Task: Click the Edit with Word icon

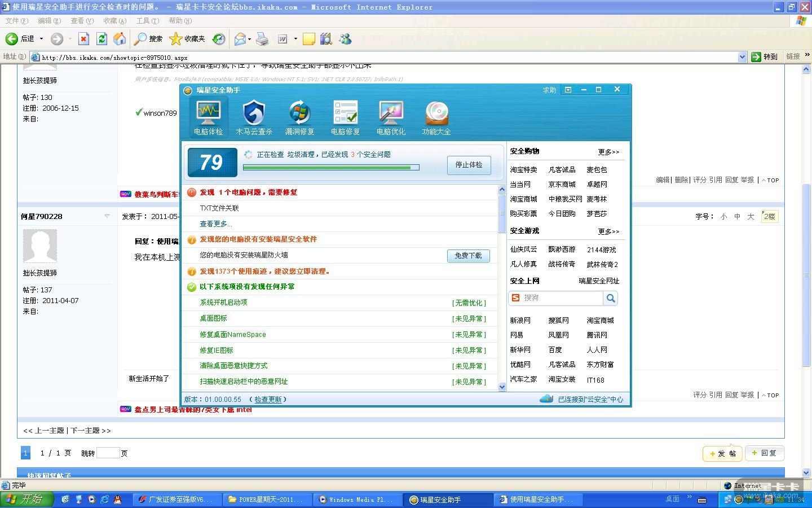Action: click(x=283, y=39)
